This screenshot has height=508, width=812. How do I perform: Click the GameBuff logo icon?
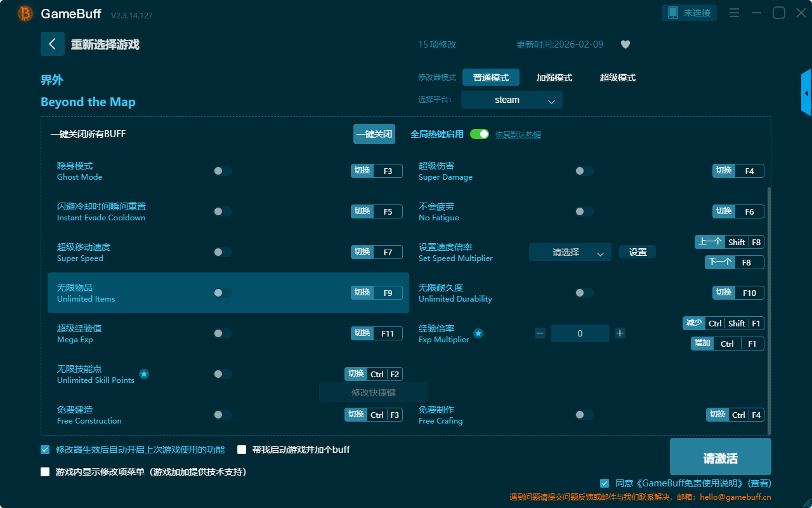click(25, 13)
